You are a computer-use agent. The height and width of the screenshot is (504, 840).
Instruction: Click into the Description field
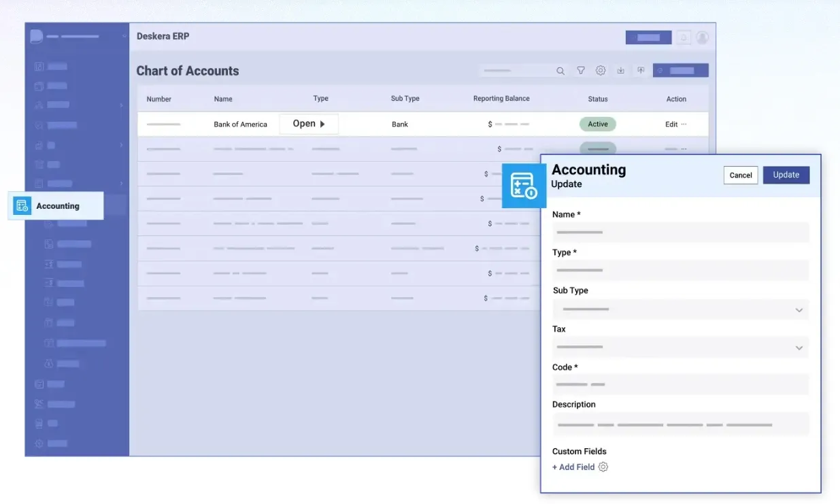[x=680, y=424]
